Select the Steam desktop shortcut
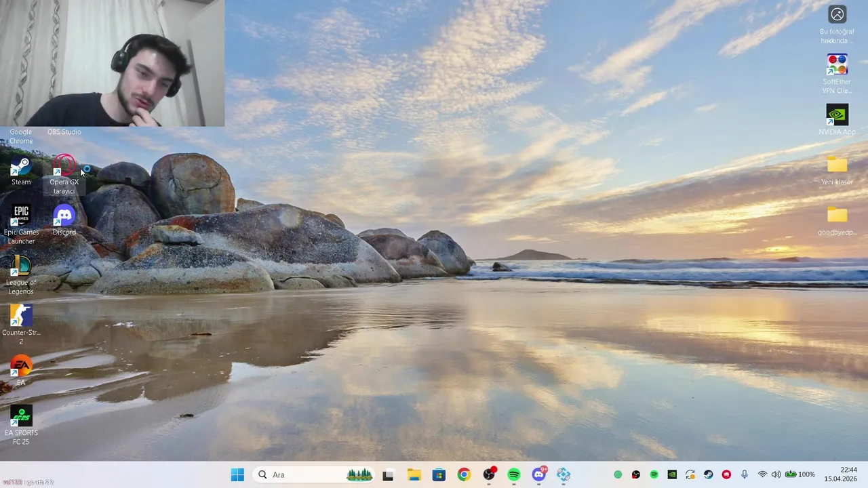This screenshot has width=868, height=488. coord(21,171)
